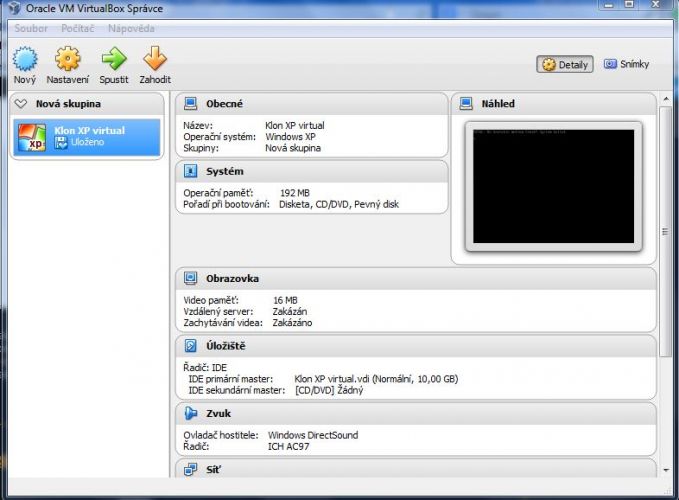
Task: Switch to the Snímky snapshots button
Action: (x=627, y=64)
